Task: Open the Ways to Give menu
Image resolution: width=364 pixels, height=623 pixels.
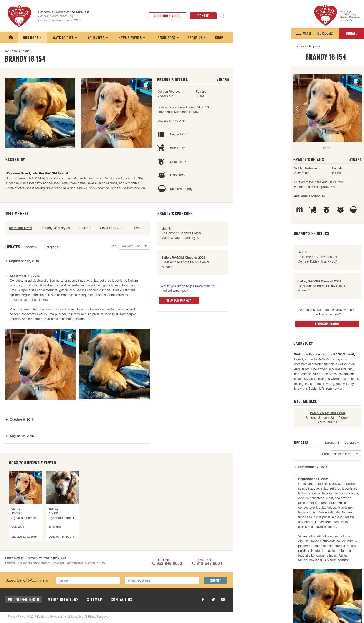Action: coord(65,38)
